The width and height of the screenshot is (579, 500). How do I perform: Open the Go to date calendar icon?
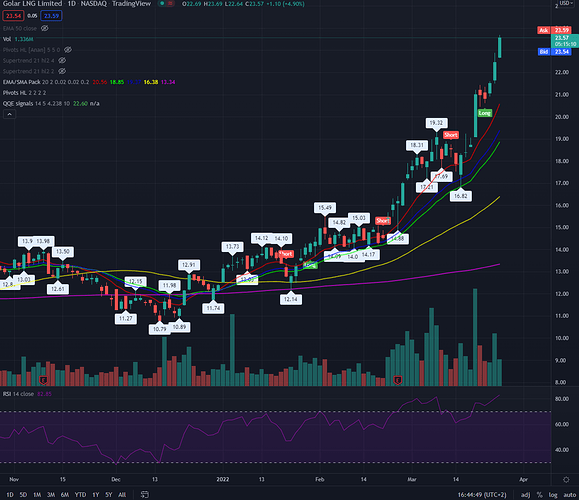(x=145, y=494)
